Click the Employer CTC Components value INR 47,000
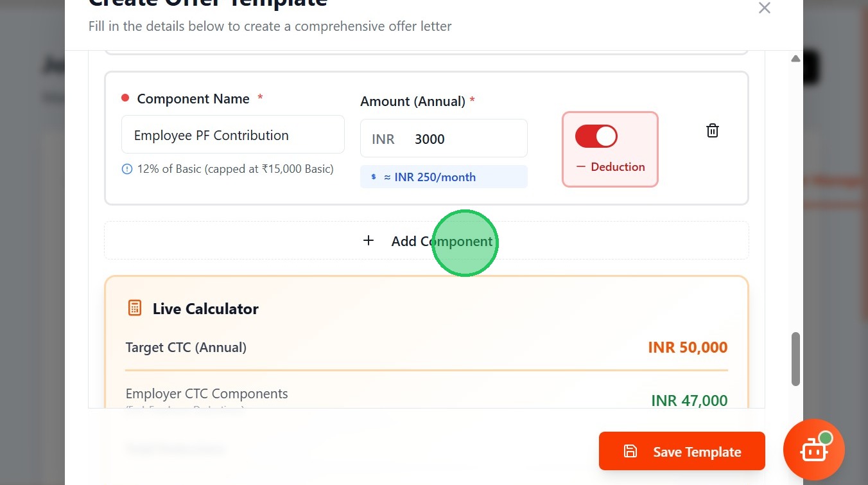This screenshot has width=868, height=485. click(689, 401)
